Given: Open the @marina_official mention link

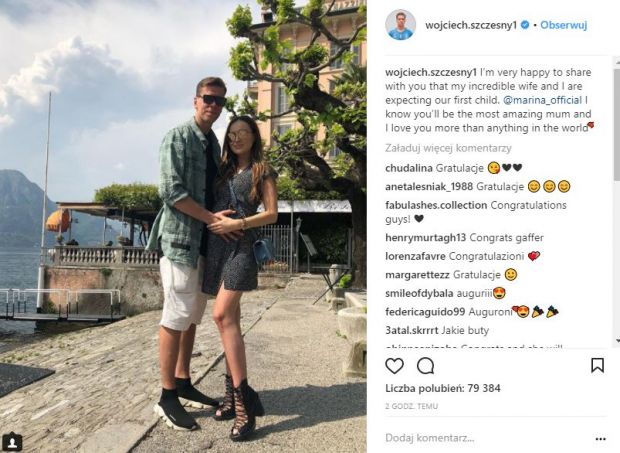Looking at the screenshot, I should tap(542, 100).
